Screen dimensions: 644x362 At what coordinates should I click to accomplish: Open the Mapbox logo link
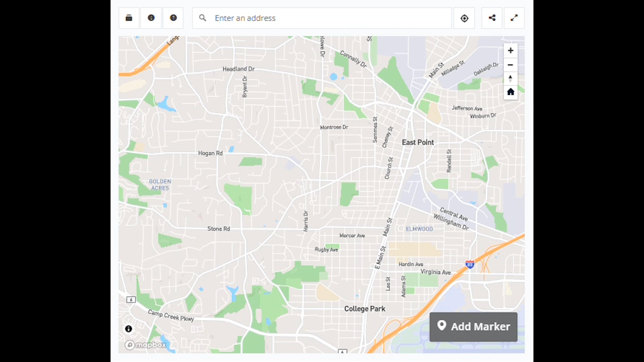[146, 345]
